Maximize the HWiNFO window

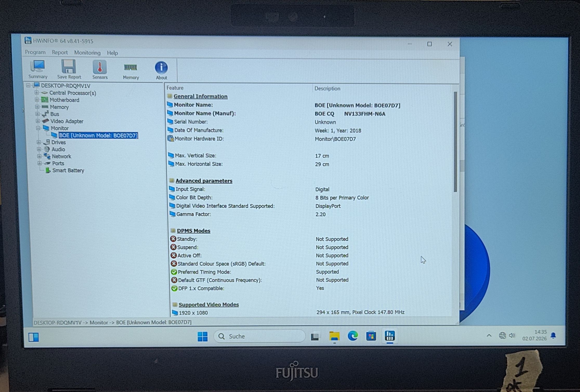429,44
